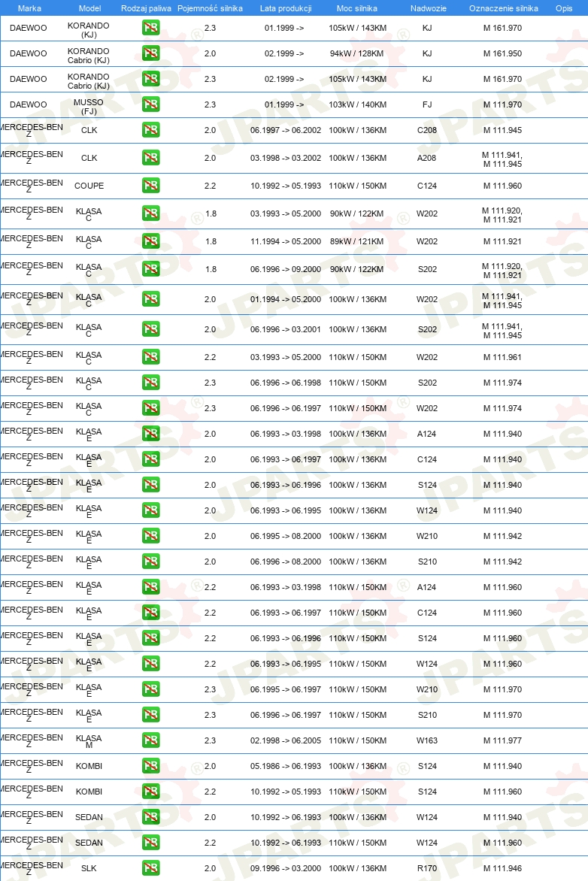Click the fuel icon for KLASA C 2.3 S202
Image resolution: width=588 pixels, height=881 pixels.
(150, 383)
